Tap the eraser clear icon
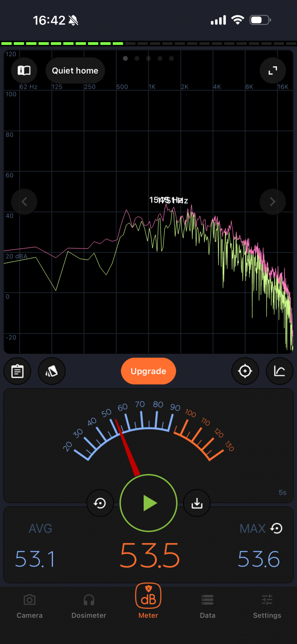This screenshot has height=644, width=297. pyautogui.click(x=52, y=371)
